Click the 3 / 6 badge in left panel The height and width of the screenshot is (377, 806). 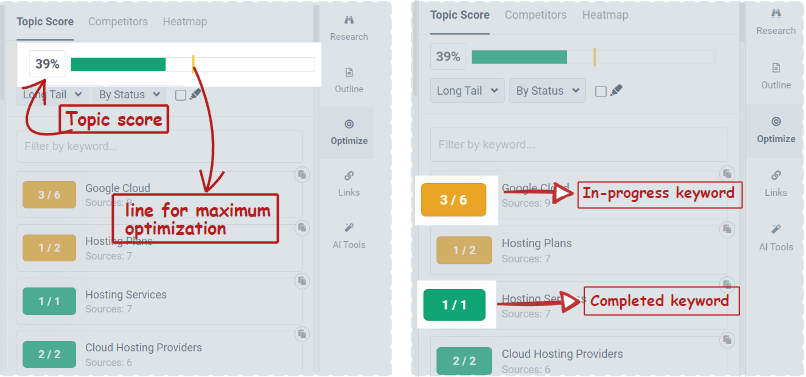tap(49, 195)
